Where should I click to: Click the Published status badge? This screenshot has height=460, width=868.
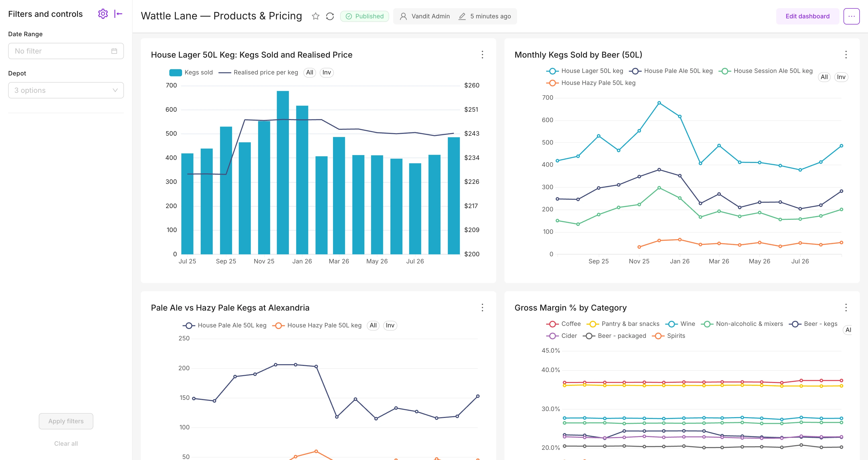(x=364, y=16)
